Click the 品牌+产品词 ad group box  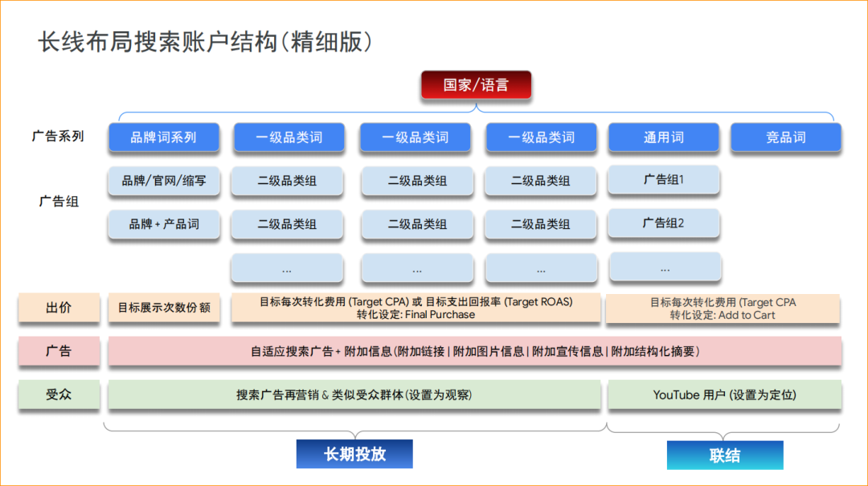pyautogui.click(x=163, y=224)
